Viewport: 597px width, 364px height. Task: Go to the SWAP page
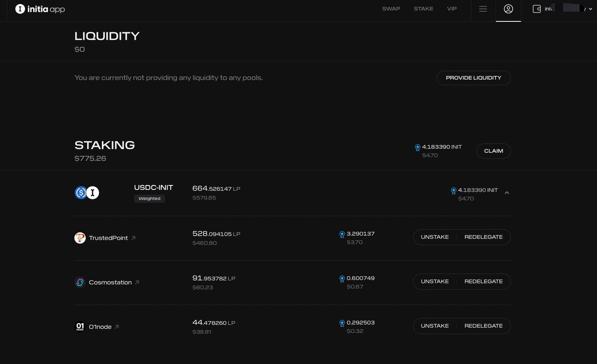click(392, 9)
